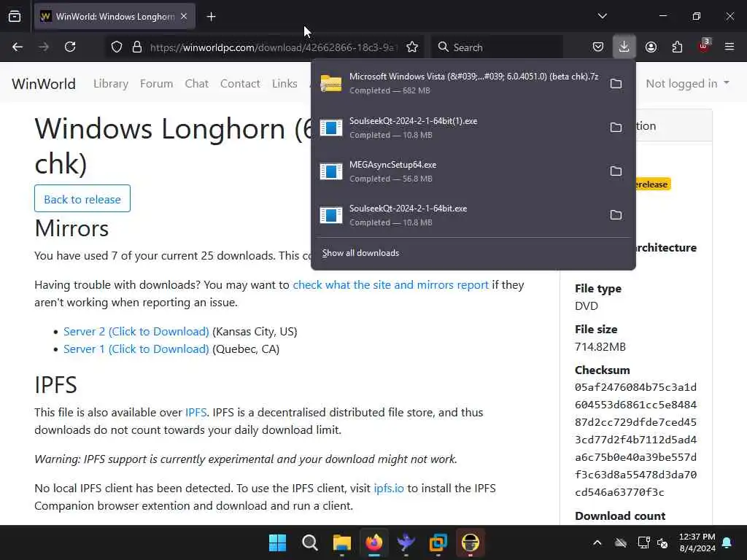Open the Extensions puzzle icon

[x=677, y=47]
